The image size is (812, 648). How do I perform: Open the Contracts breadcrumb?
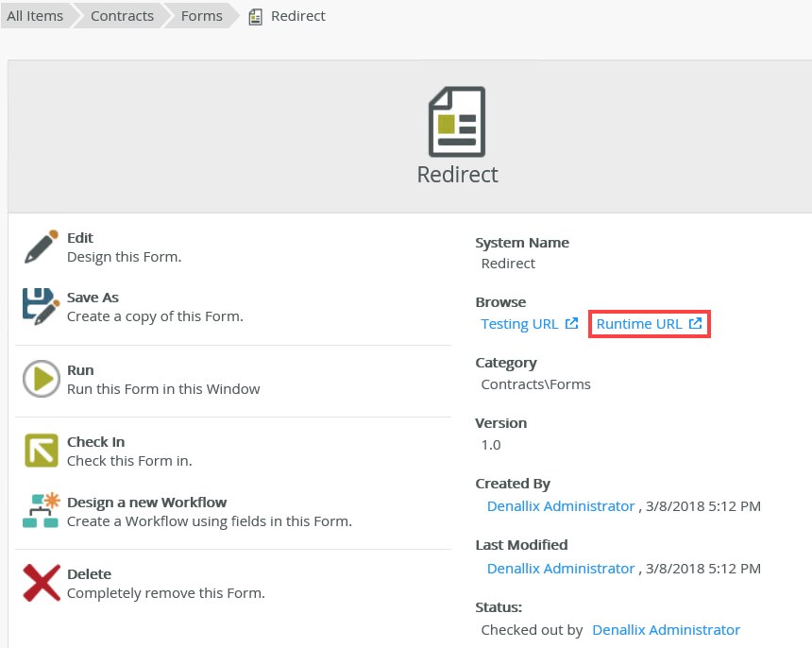(122, 16)
